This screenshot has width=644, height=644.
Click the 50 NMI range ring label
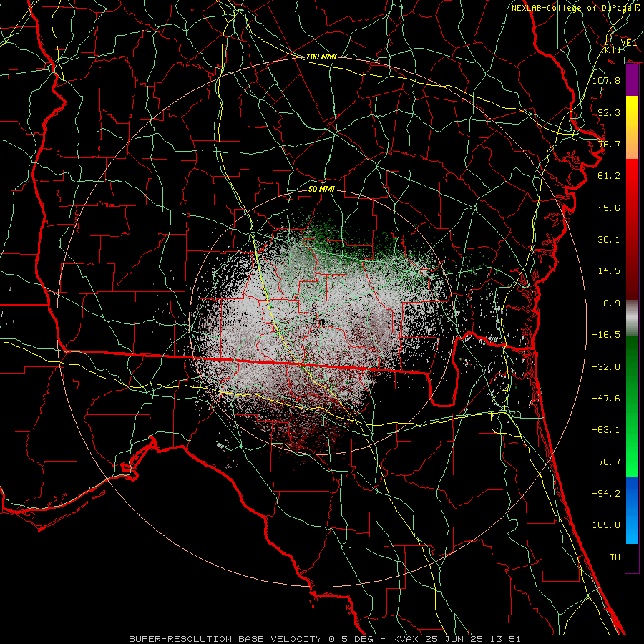click(321, 189)
